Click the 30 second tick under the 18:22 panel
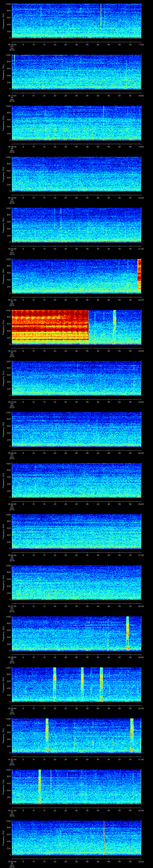The height and width of the screenshot is (868, 153). (x=76, y=351)
